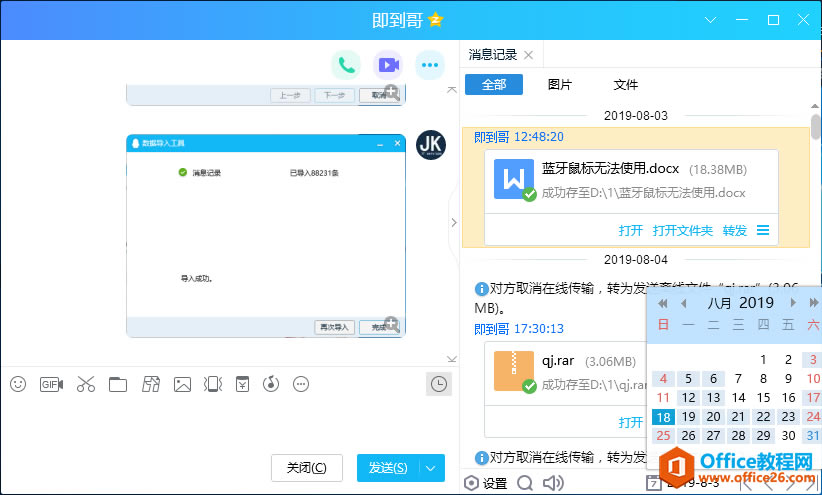Click the file name 蓝牙鼠标无法使用.docx
Screen dimensions: 822x495
point(610,168)
